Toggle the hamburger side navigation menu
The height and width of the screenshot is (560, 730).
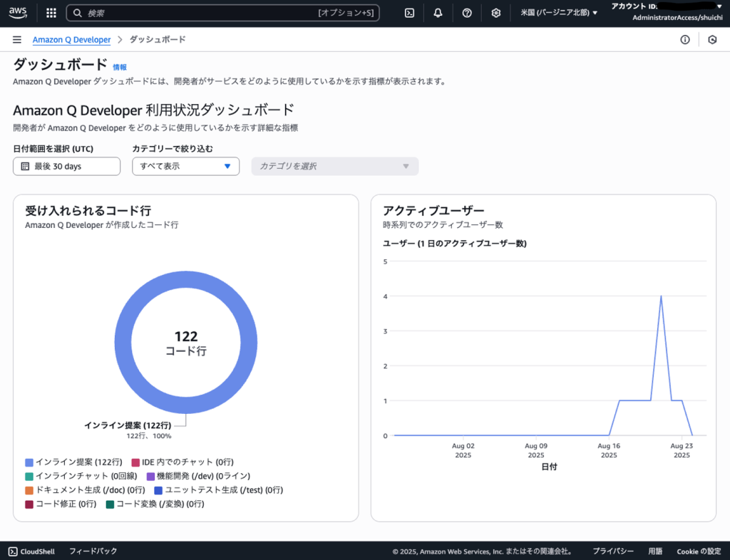[x=17, y=40]
